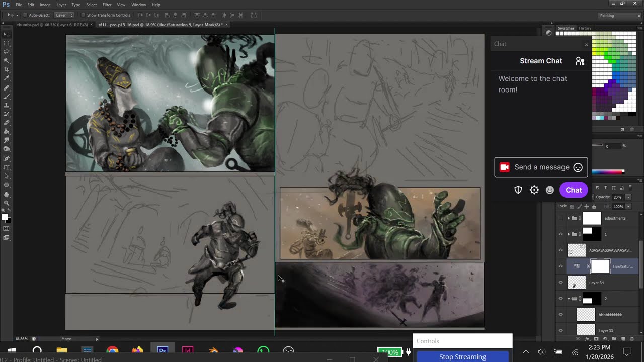Select the Clone Stamp tool
Viewport: 644px width, 362px height.
coord(7,105)
